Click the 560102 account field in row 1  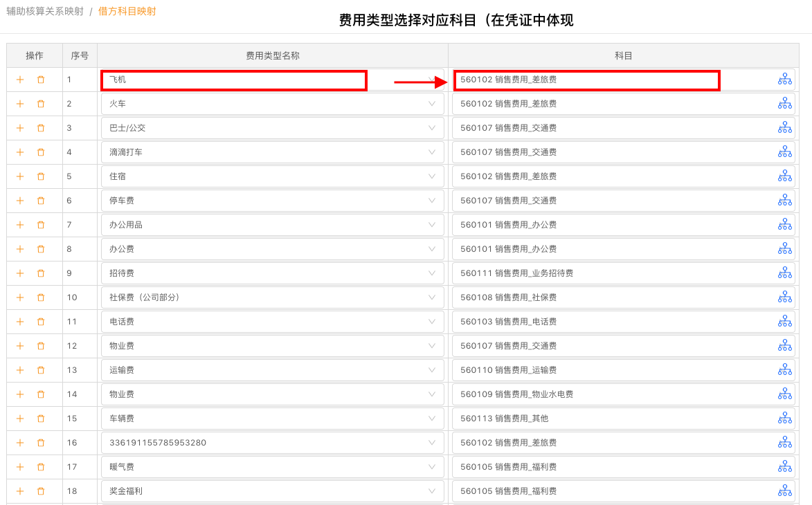586,80
